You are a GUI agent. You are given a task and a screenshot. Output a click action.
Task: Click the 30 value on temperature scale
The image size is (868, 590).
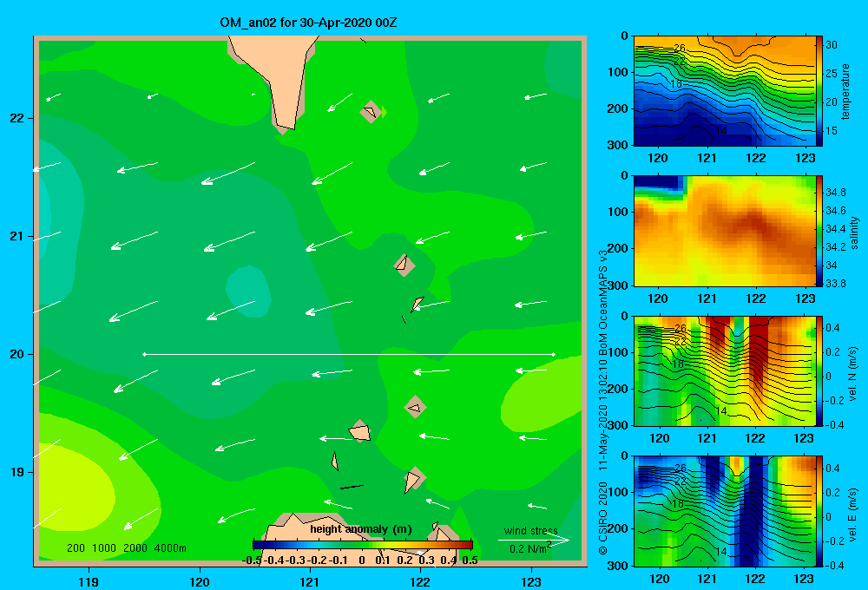tap(832, 45)
